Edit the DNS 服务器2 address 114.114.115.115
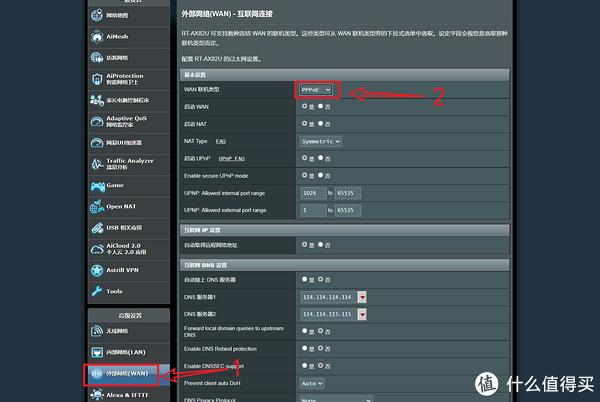This screenshot has height=402, width=600. tap(329, 314)
